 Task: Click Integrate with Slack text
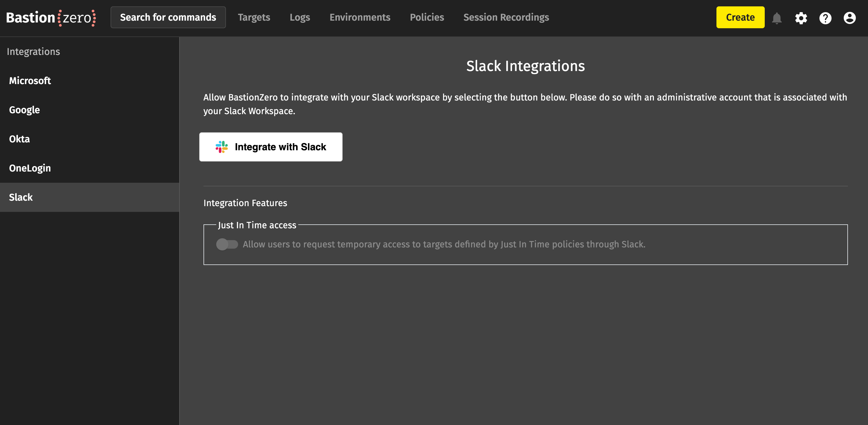point(280,147)
